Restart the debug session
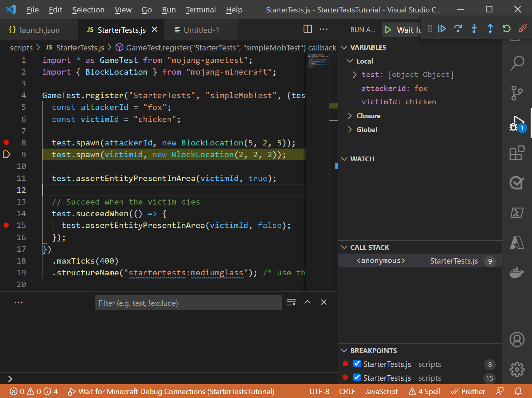Image resolution: width=532 pixels, height=398 pixels. click(506, 29)
